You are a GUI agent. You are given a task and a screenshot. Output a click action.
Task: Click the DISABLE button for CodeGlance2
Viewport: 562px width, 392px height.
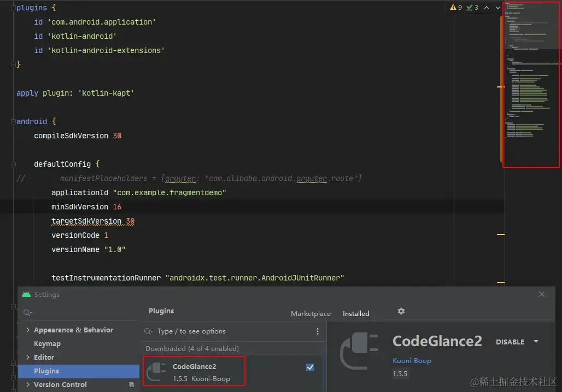[x=510, y=342]
